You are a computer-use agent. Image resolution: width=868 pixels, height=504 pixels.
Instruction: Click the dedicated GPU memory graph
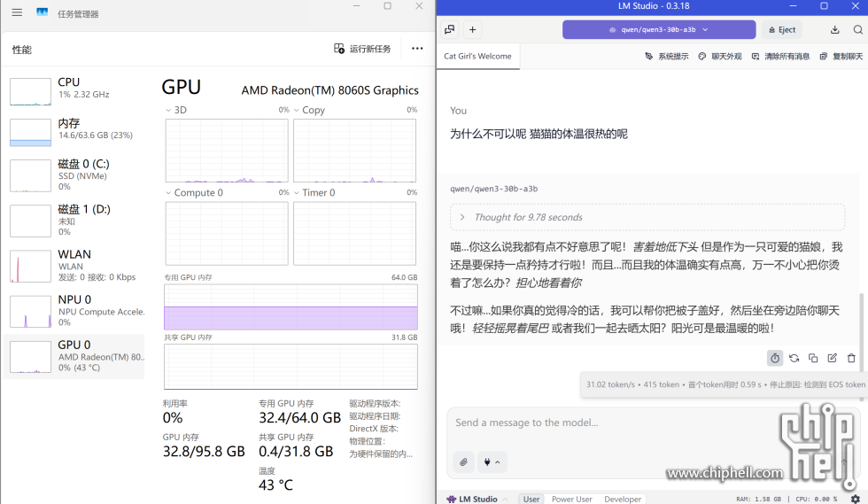pyautogui.click(x=291, y=306)
